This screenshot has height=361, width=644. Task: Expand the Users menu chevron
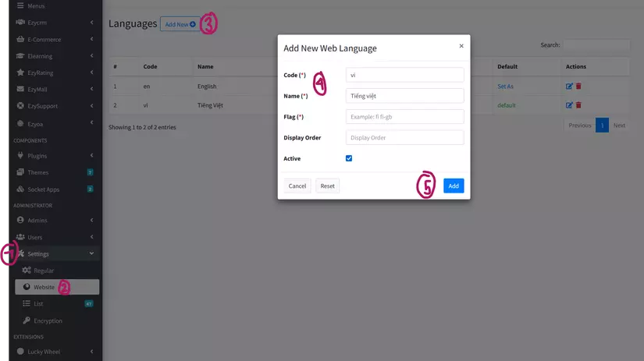pyautogui.click(x=92, y=237)
